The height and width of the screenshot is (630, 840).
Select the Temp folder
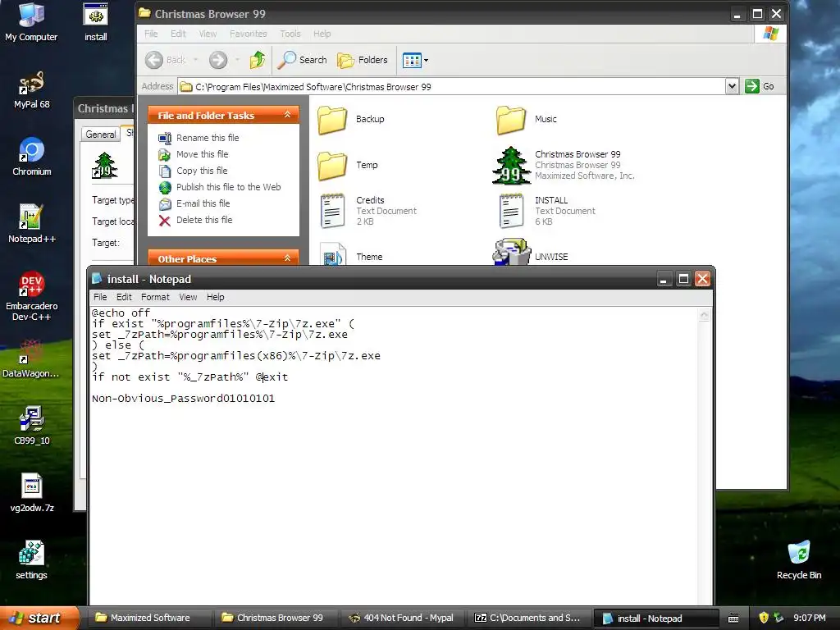pyautogui.click(x=348, y=165)
